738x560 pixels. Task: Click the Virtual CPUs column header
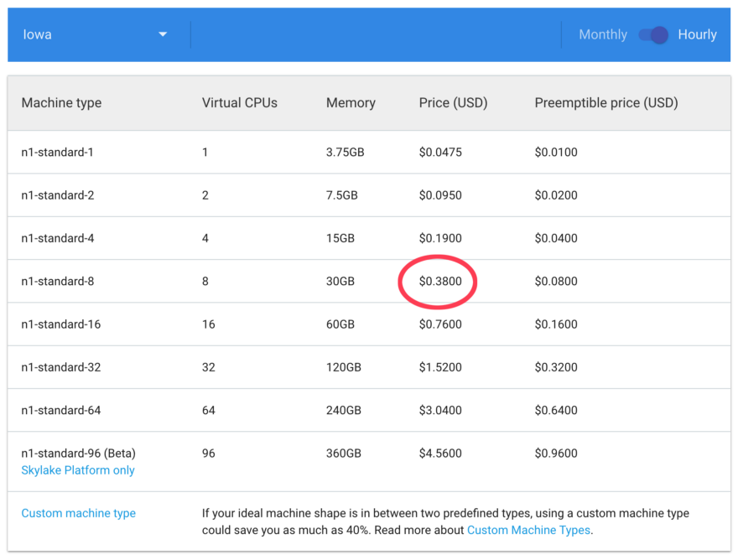[239, 103]
